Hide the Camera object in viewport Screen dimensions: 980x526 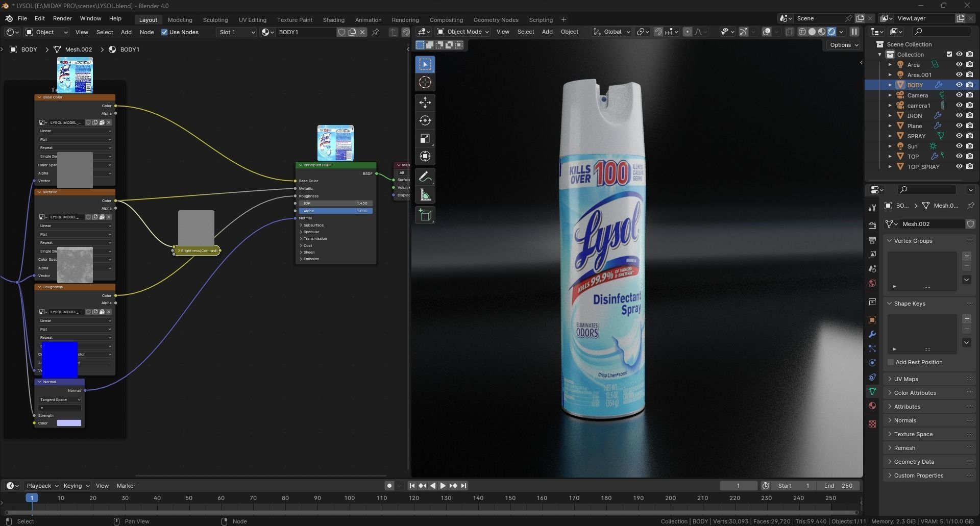(959, 95)
